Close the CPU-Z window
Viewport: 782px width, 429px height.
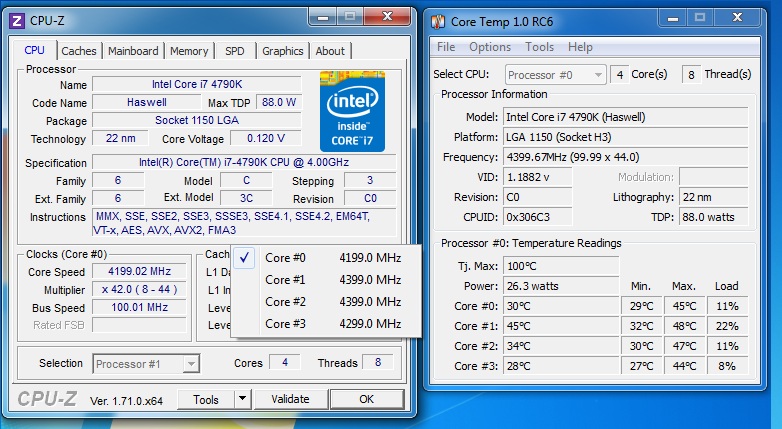click(388, 17)
